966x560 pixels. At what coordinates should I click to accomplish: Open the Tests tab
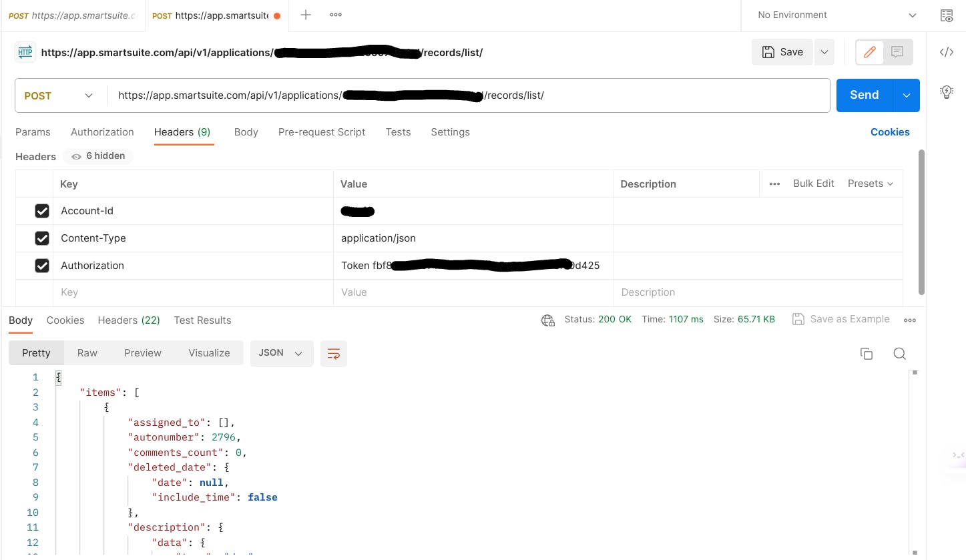[398, 132]
